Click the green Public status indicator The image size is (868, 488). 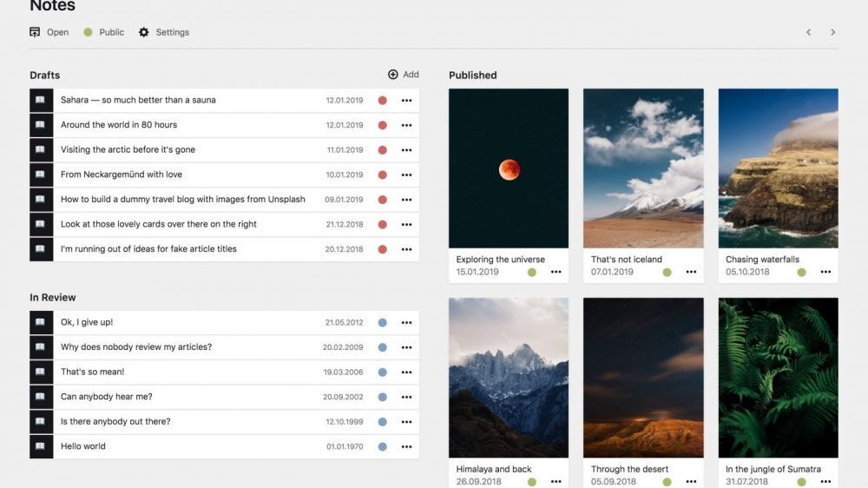pyautogui.click(x=88, y=32)
